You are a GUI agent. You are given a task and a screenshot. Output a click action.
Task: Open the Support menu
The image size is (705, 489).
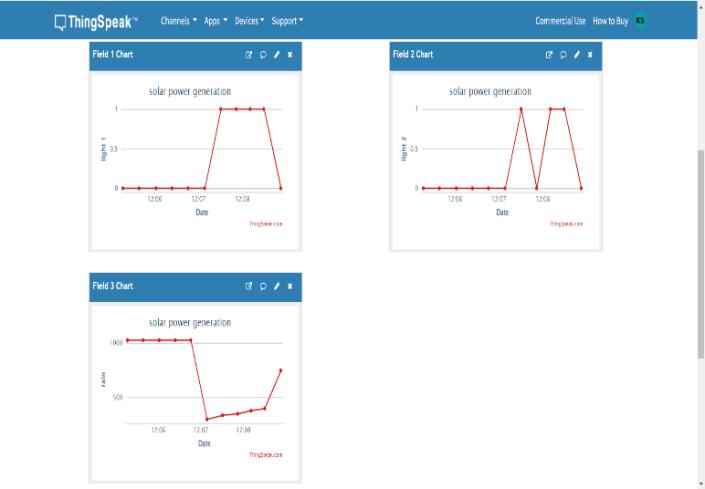[x=287, y=21]
